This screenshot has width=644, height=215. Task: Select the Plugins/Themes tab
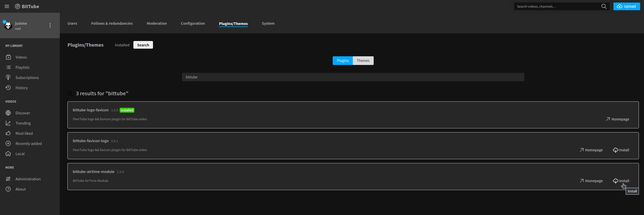click(233, 24)
